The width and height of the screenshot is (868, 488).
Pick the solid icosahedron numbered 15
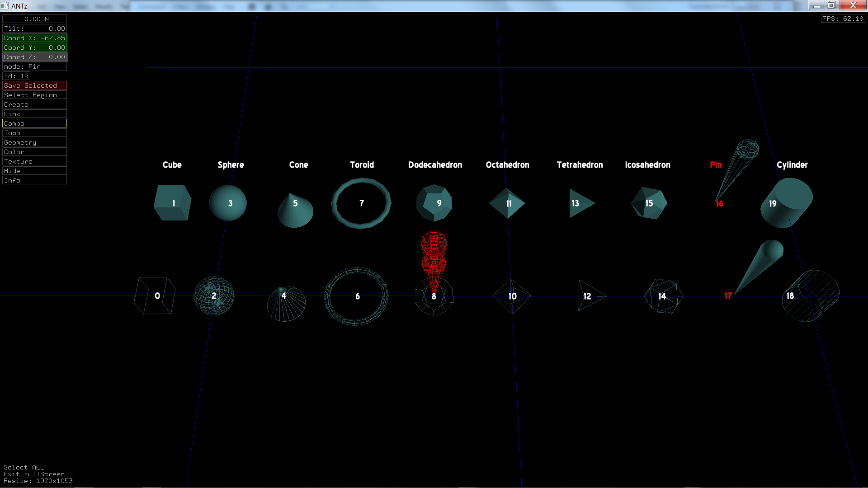click(x=649, y=203)
